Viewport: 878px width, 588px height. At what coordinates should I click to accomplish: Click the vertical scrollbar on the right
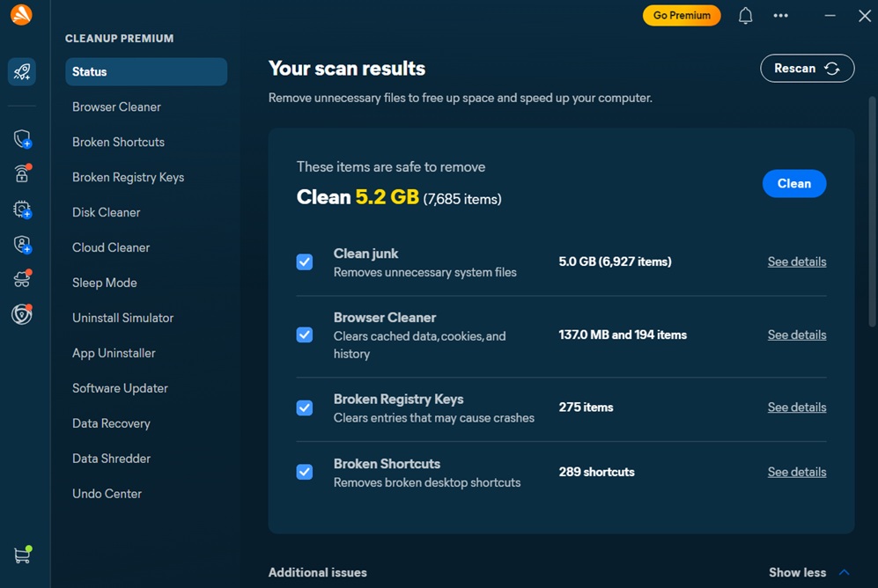(872, 211)
